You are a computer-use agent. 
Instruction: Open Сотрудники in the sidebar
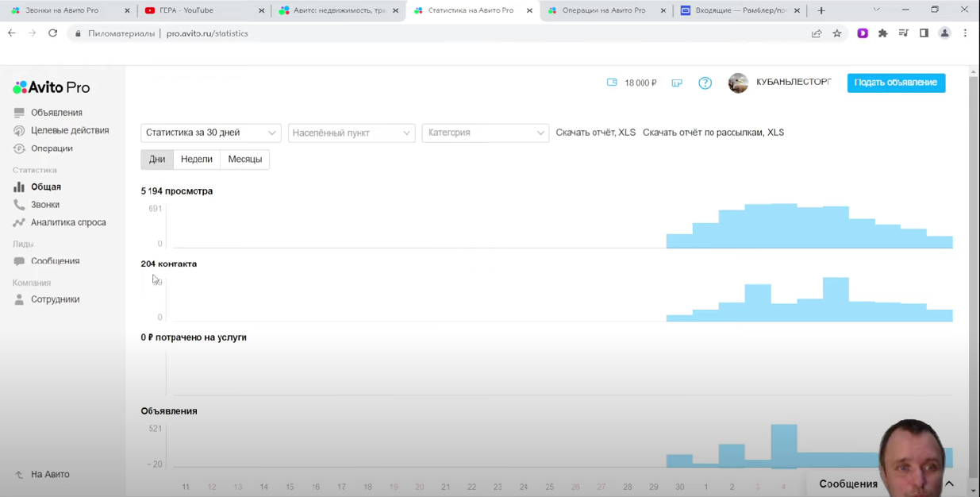(55, 299)
